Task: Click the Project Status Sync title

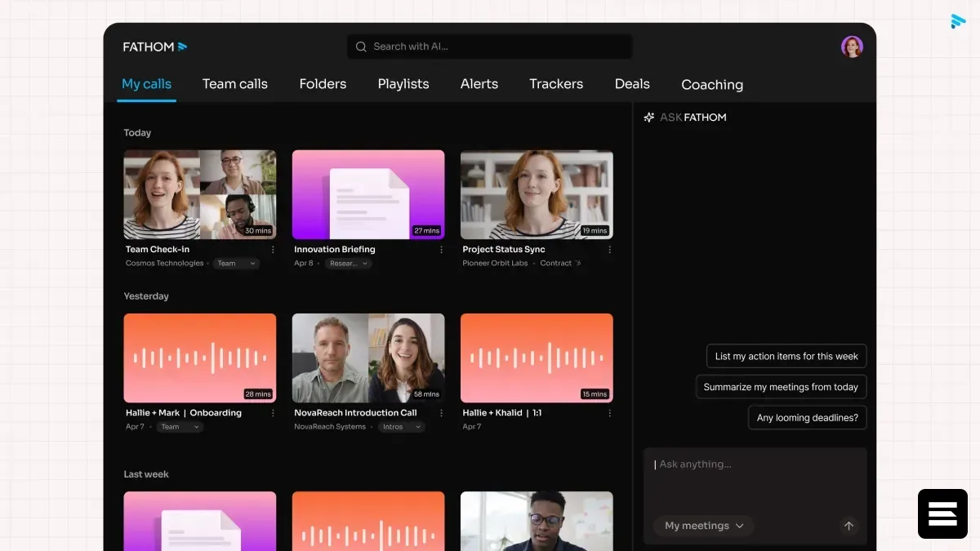Action: coord(504,250)
